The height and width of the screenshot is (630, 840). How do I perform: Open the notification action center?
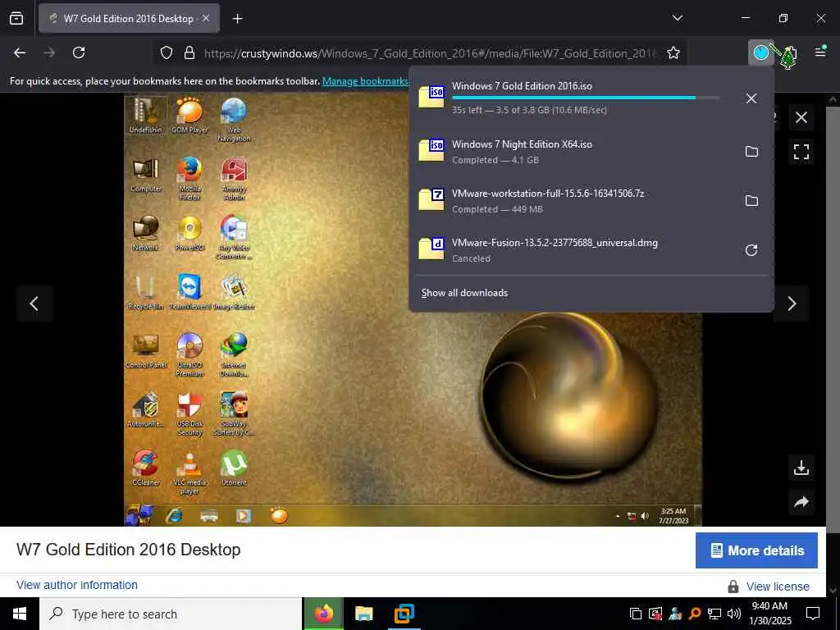[813, 614]
